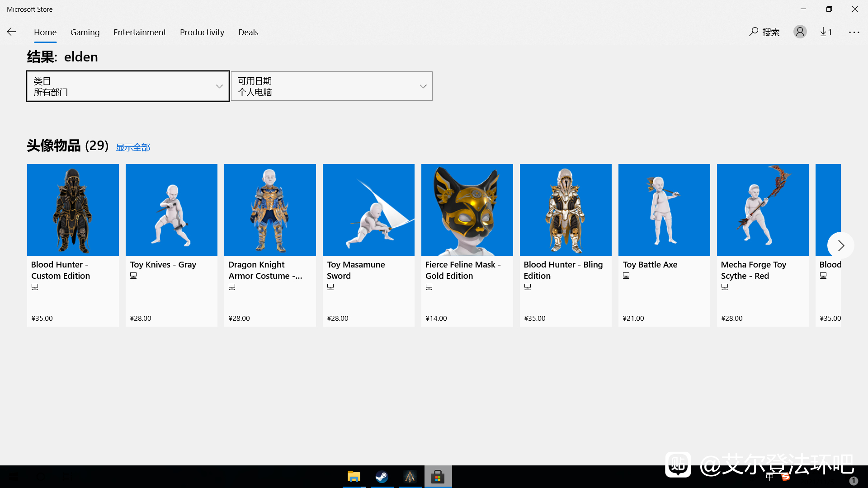View downloads and updates queue
Viewport: 868px width, 488px height.
[x=826, y=32]
